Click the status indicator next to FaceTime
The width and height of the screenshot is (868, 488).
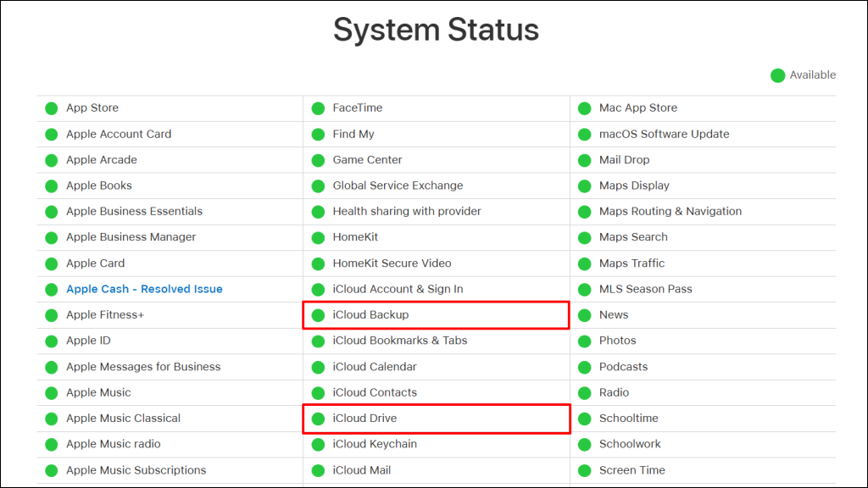coord(318,108)
